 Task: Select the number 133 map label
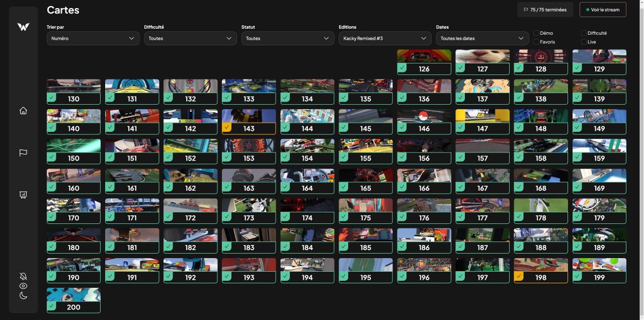tap(249, 99)
